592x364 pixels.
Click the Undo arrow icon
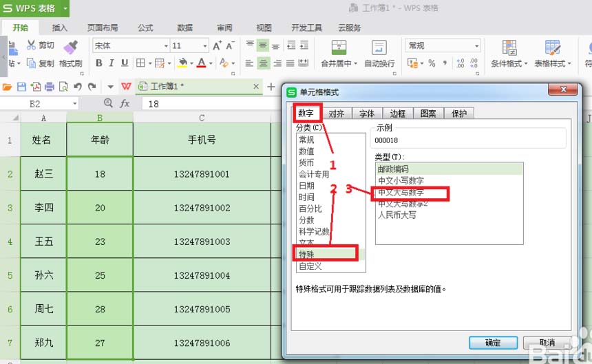coord(77,87)
